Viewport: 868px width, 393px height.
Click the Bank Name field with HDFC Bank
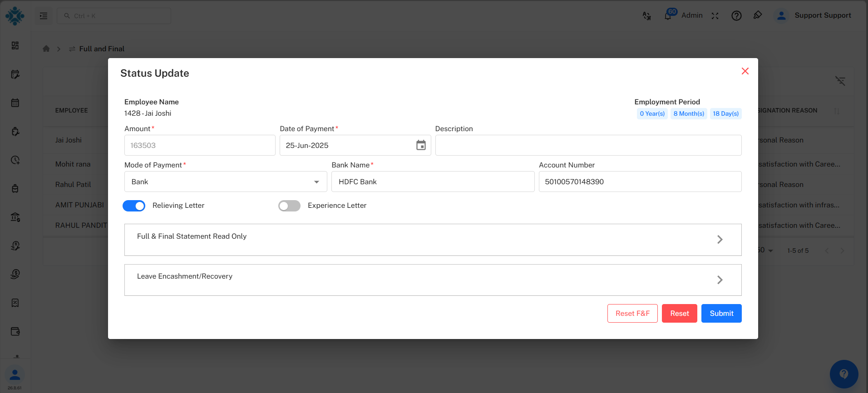click(433, 182)
